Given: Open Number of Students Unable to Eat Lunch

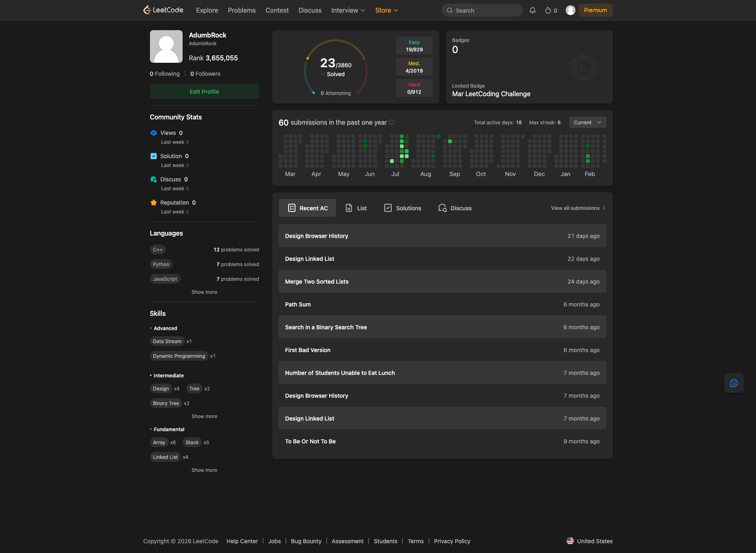Looking at the screenshot, I should point(443,372).
